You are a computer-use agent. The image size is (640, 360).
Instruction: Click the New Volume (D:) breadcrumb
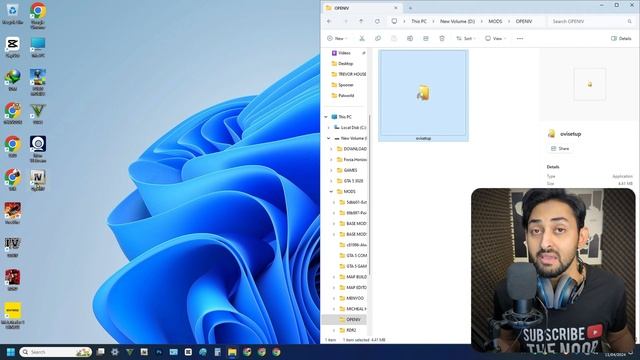pos(457,21)
